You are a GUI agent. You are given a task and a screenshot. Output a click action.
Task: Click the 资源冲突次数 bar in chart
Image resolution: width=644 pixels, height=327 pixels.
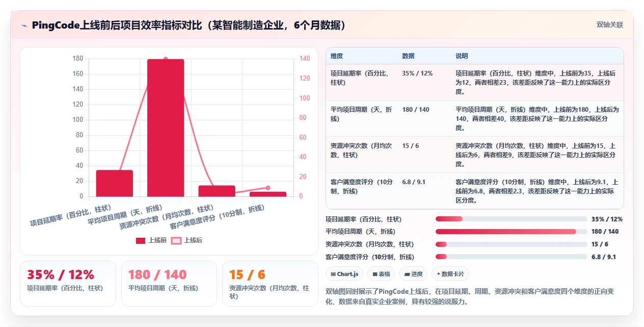coord(217,191)
